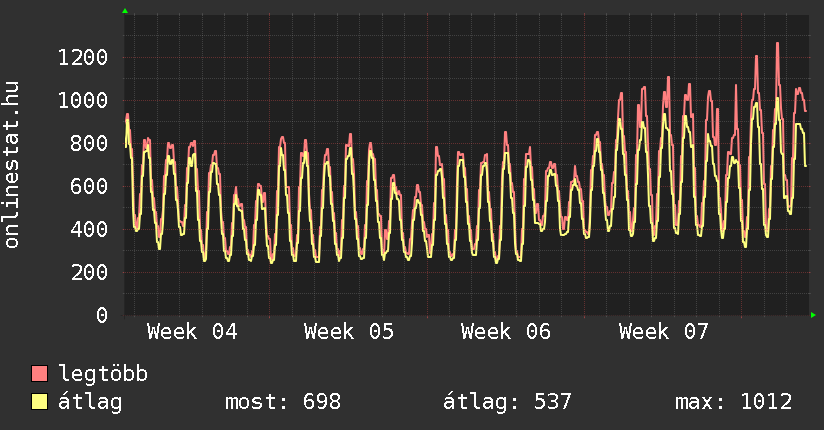Select the átlag legend label

pyautogui.click(x=91, y=402)
